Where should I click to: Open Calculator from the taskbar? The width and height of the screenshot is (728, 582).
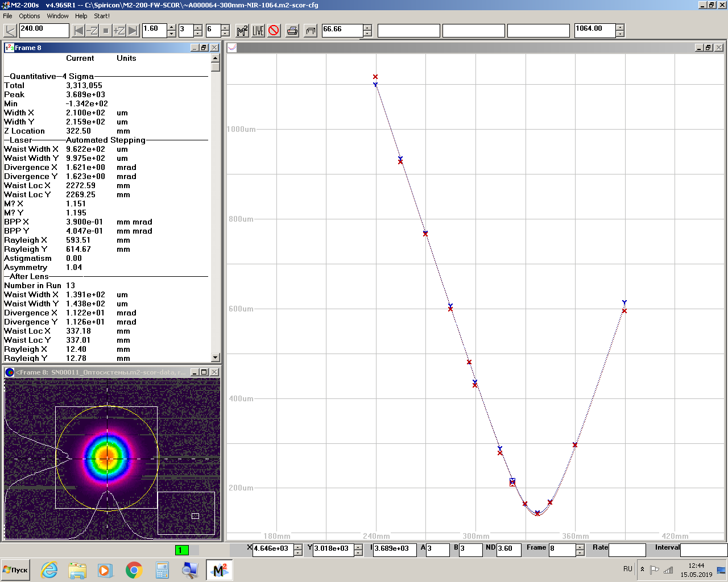click(162, 570)
